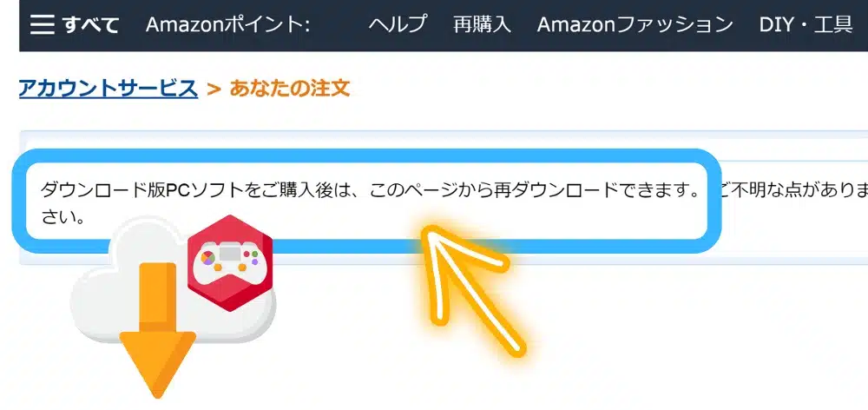The height and width of the screenshot is (410, 868).
Task: Click the breadcrumb separator arrow
Action: [x=214, y=89]
